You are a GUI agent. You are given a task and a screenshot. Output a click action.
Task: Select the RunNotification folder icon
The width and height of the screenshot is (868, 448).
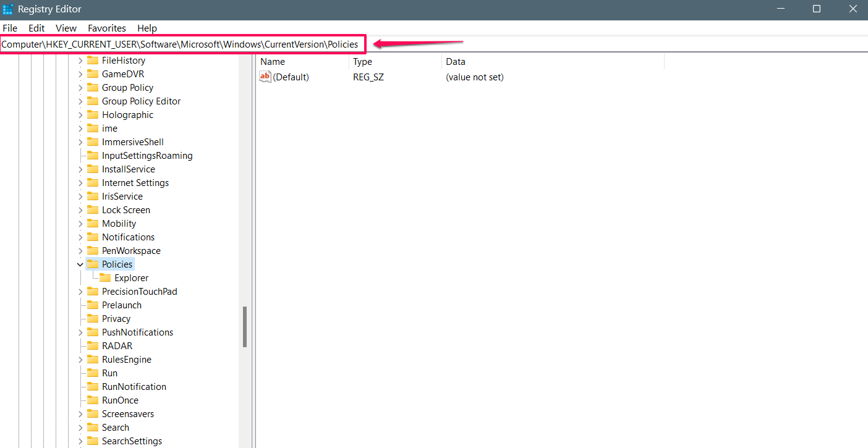(x=93, y=386)
